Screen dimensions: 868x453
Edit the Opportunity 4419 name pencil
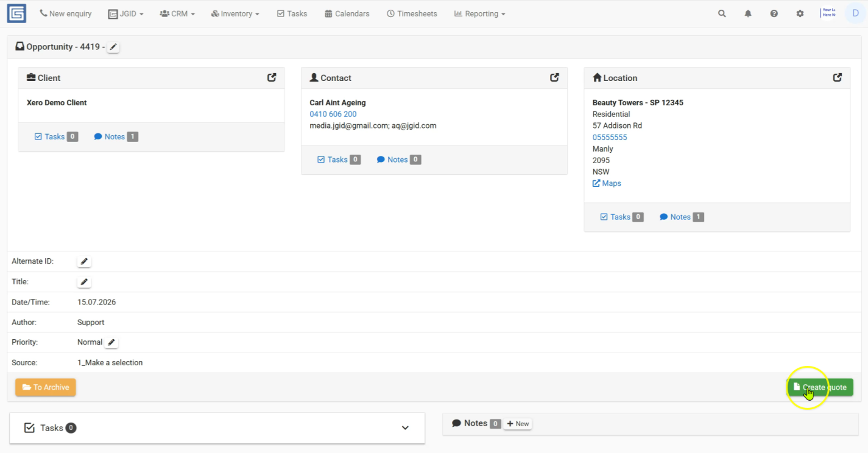pos(113,47)
